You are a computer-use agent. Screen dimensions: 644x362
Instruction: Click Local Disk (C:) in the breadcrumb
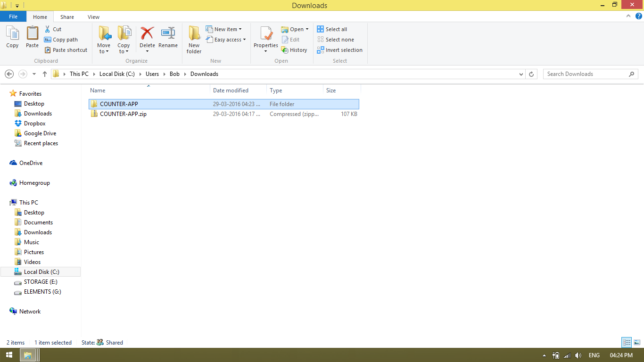117,74
